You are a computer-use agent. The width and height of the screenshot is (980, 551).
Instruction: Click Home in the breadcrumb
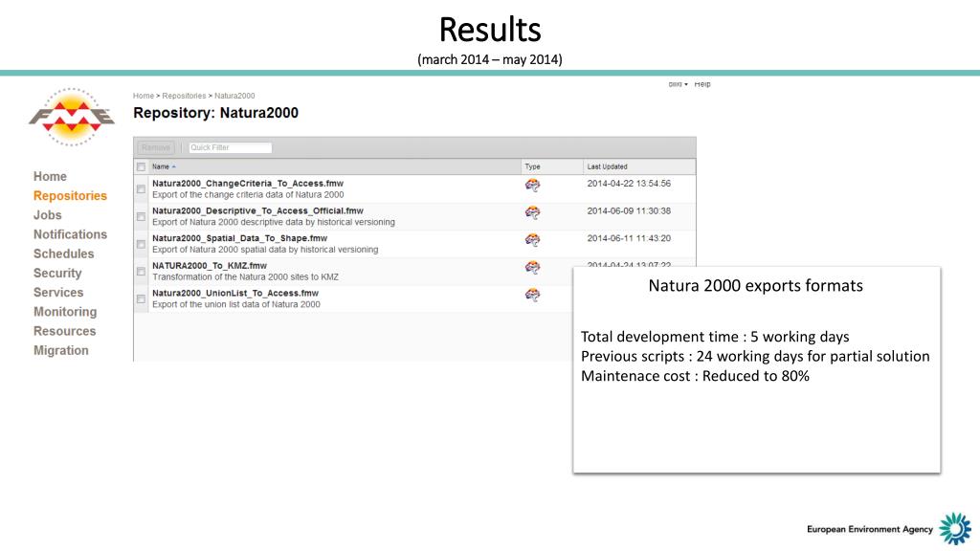(144, 96)
